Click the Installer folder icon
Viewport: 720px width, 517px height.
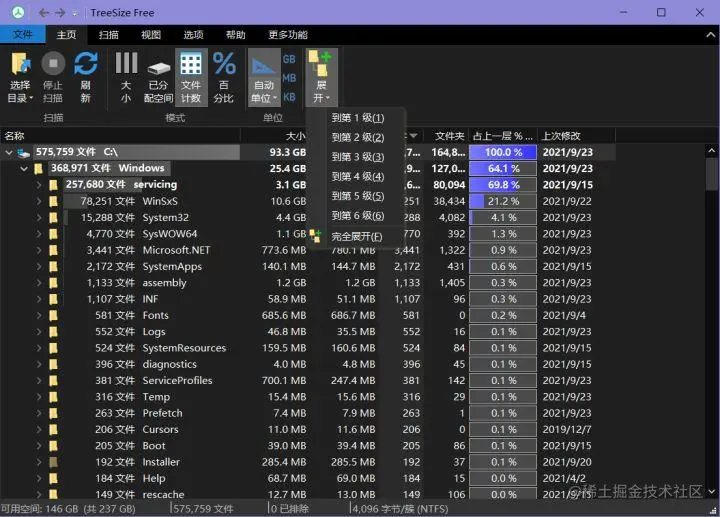53,462
